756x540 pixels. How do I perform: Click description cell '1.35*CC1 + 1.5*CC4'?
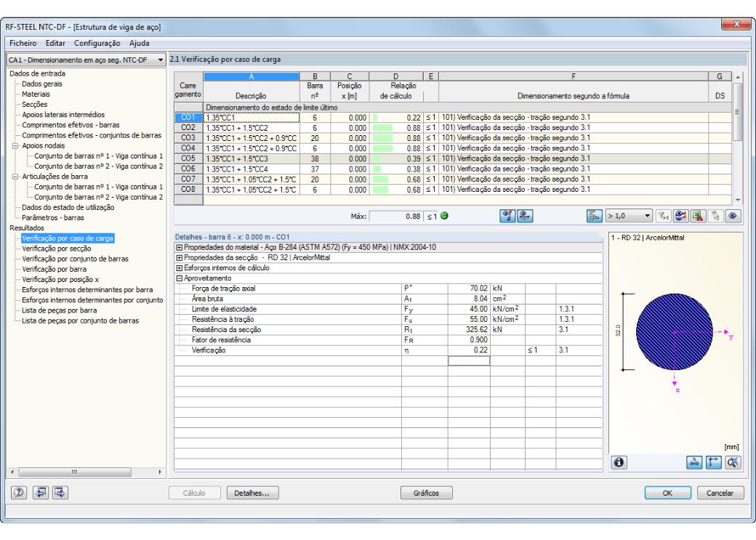pyautogui.click(x=252, y=169)
